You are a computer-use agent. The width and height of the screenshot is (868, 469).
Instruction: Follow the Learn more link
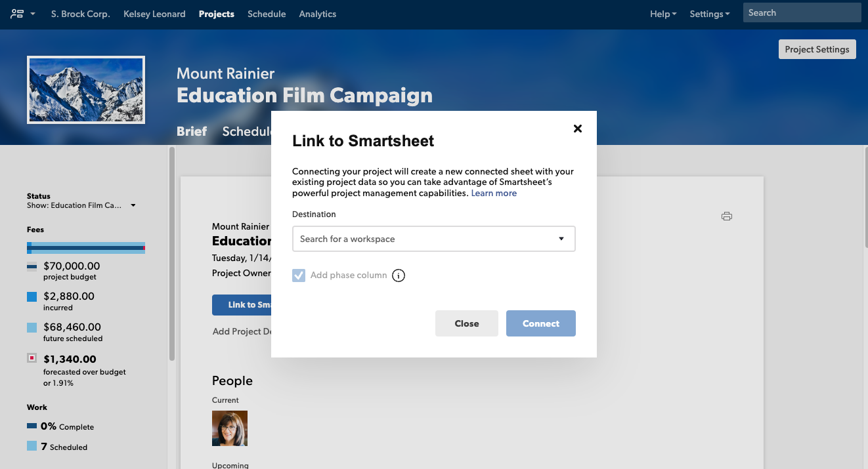pos(494,194)
